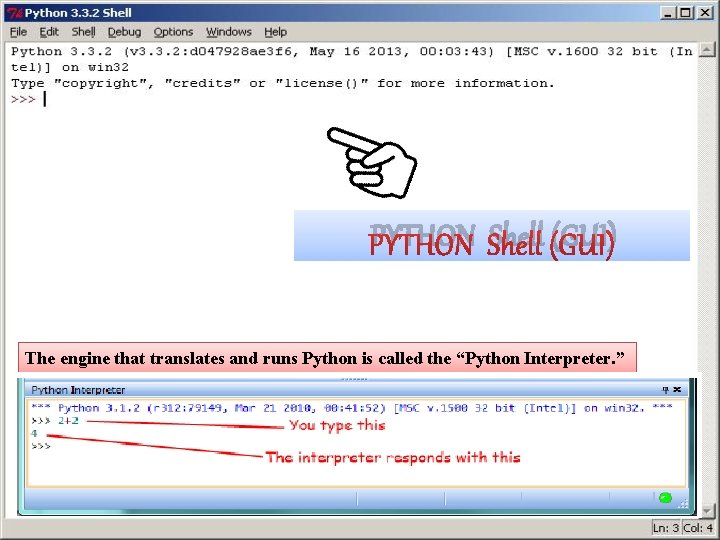Click the empty >>> prompt in Interpreter panel

coord(41,446)
